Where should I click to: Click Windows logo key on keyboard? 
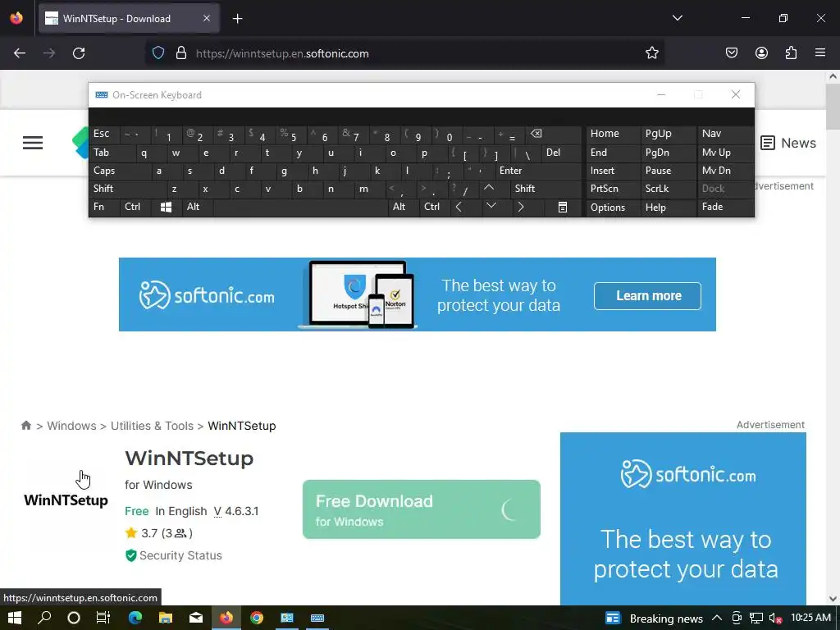[x=166, y=208]
